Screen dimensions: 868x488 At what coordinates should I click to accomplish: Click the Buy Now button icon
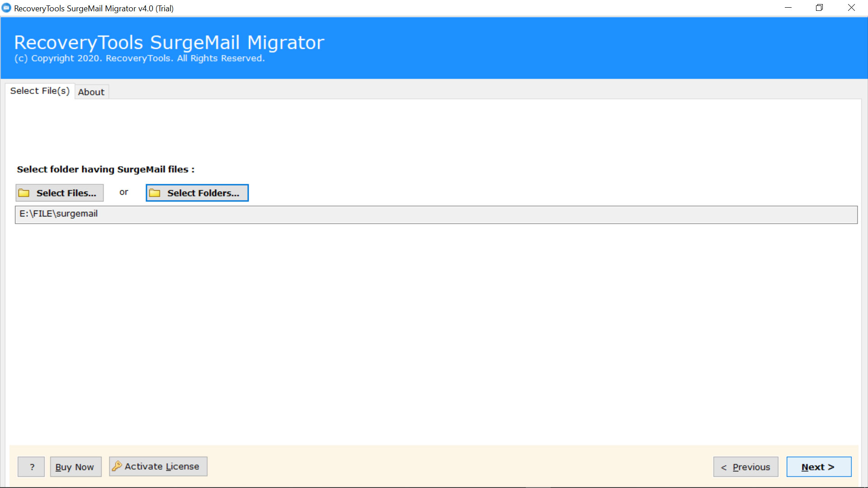coord(75,467)
